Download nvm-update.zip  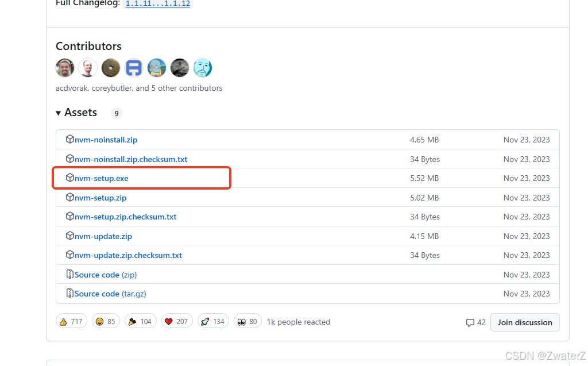pos(103,237)
